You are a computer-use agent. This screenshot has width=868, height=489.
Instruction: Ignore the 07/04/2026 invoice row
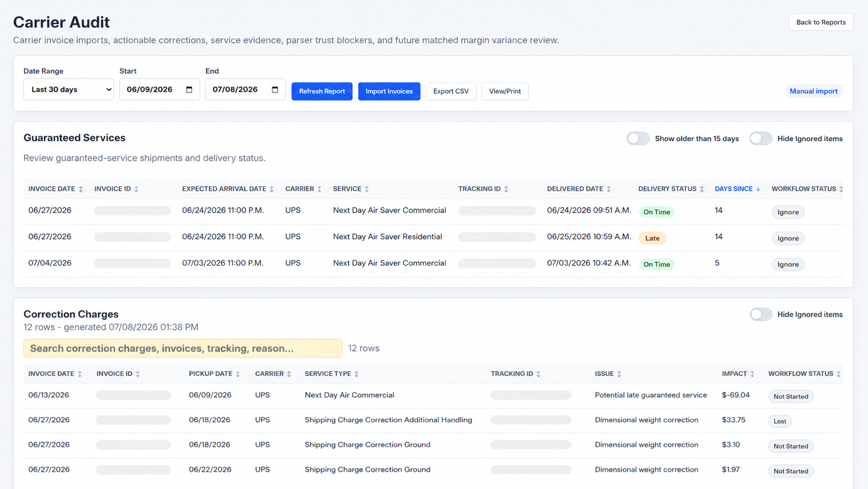788,265
